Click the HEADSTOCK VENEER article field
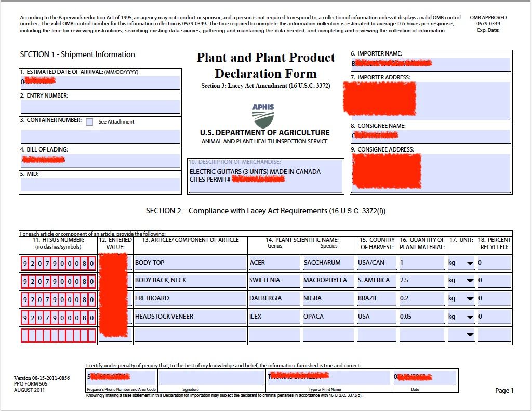This screenshot has height=411, width=532. [x=190, y=317]
